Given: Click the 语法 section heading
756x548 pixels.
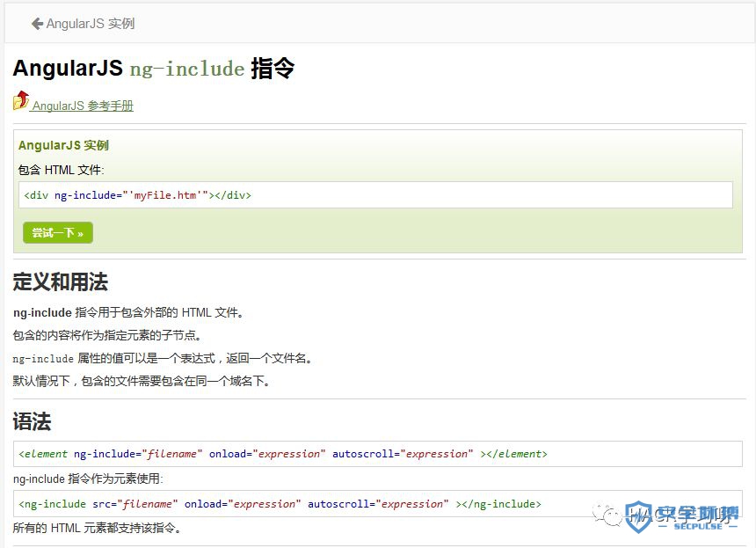Looking at the screenshot, I should (x=32, y=422).
